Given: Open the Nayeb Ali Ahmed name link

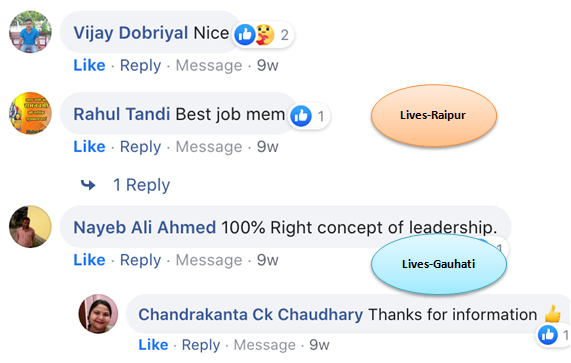Looking at the screenshot, I should tap(145, 228).
